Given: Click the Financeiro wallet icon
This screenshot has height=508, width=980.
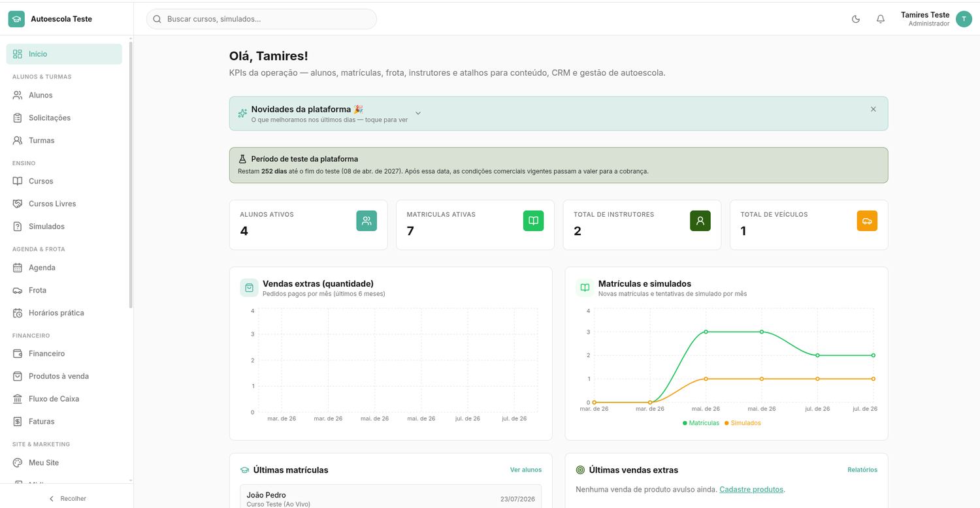Looking at the screenshot, I should [x=18, y=353].
